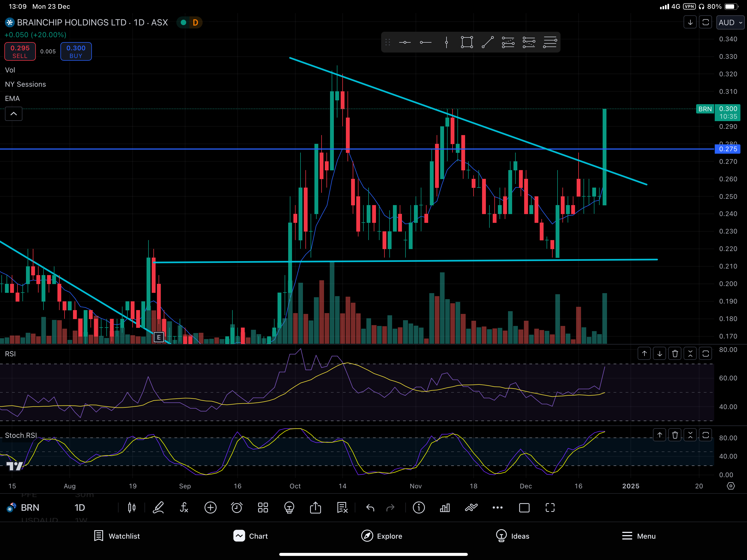Tap the redo arrow icon
The height and width of the screenshot is (560, 747).
(390, 508)
